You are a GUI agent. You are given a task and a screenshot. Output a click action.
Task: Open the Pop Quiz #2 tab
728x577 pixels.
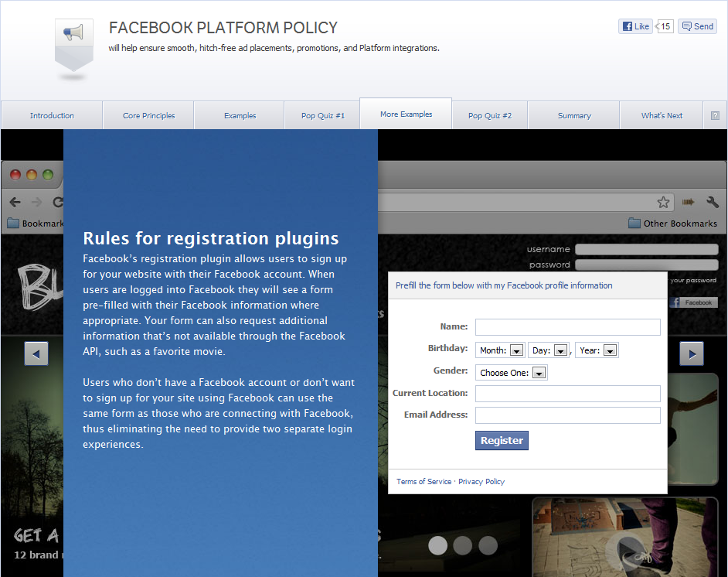click(x=490, y=115)
